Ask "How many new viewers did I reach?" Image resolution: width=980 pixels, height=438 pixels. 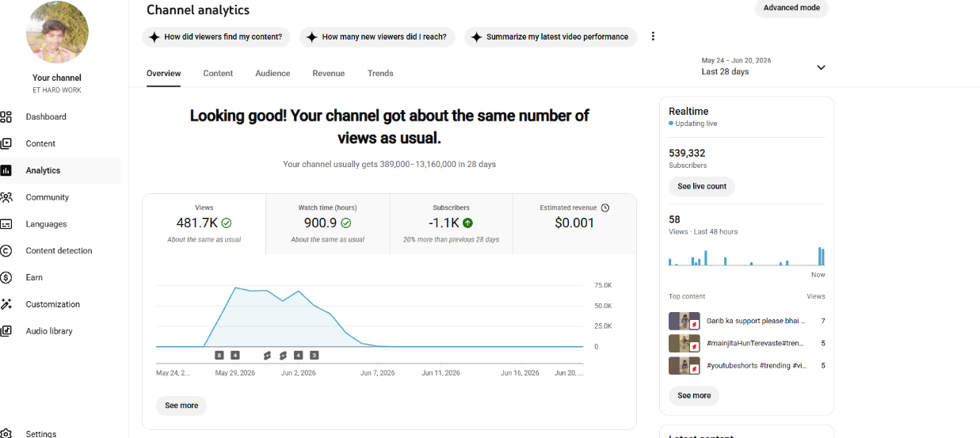(x=377, y=36)
